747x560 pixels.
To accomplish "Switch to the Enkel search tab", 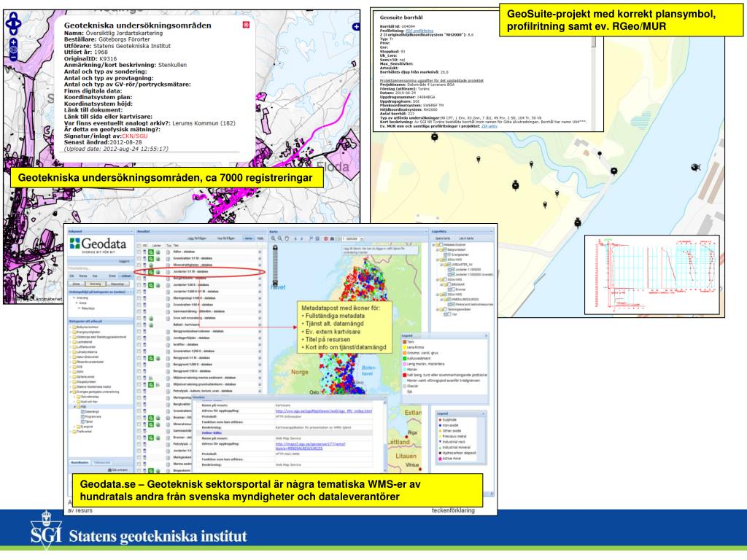I will pos(112,276).
